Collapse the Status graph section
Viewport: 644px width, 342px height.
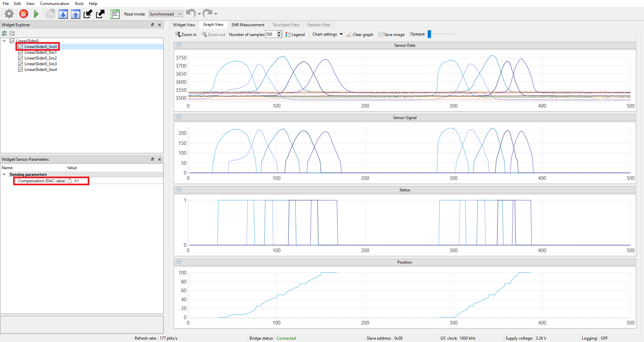(179, 190)
